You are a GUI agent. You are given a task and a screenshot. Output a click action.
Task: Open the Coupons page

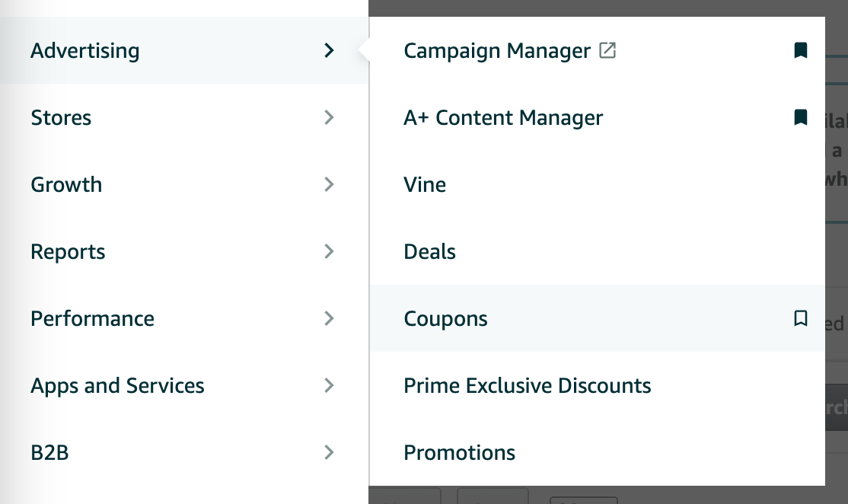point(445,319)
